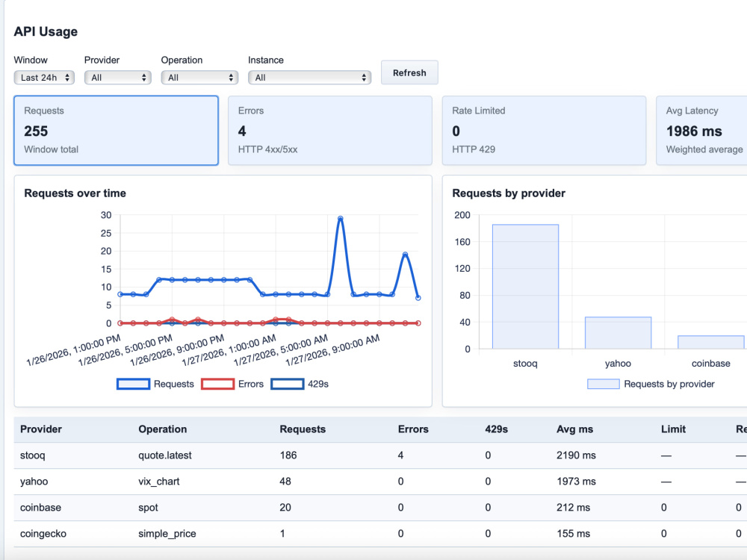The width and height of the screenshot is (747, 560).
Task: Select the Requests 255 summary card
Action: (117, 131)
